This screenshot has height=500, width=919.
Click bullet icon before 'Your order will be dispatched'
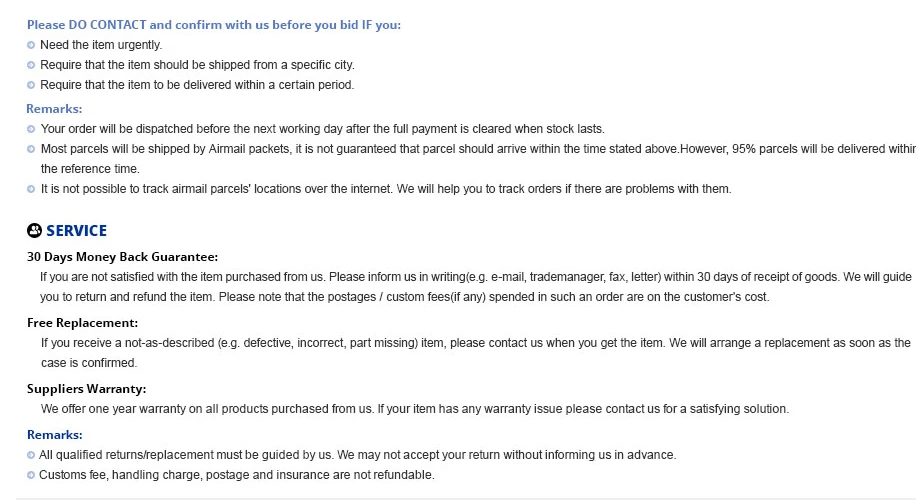point(31,129)
